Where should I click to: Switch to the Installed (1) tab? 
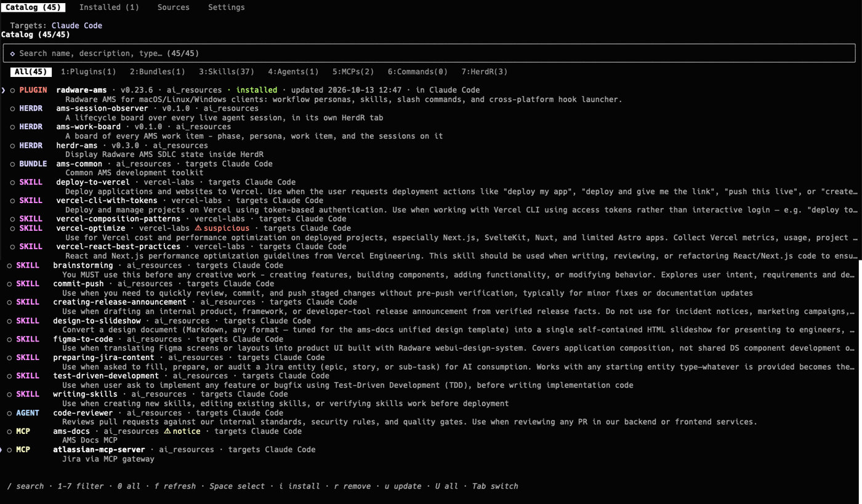click(109, 7)
